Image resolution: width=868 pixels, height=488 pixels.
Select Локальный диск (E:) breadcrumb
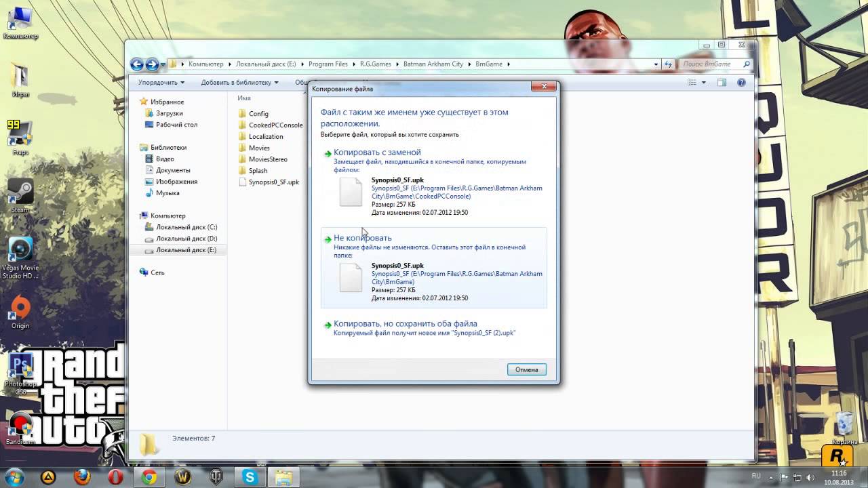(x=265, y=64)
